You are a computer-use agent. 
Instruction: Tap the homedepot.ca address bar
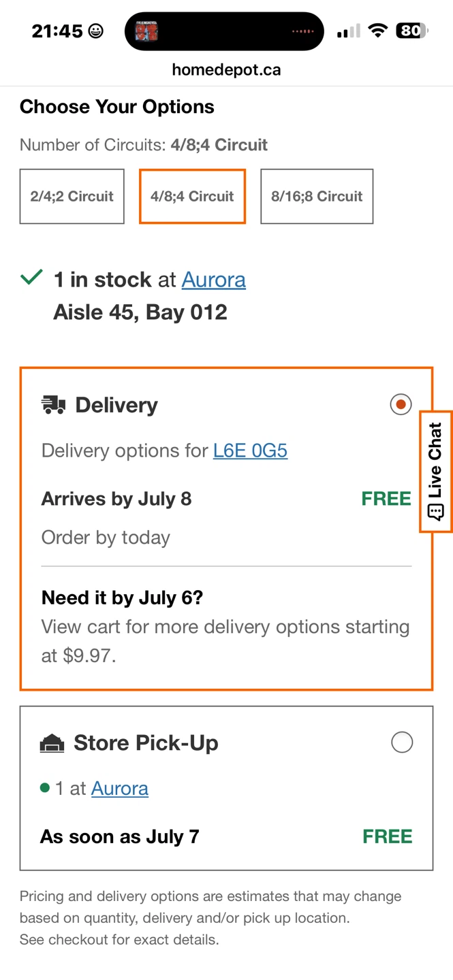click(226, 70)
